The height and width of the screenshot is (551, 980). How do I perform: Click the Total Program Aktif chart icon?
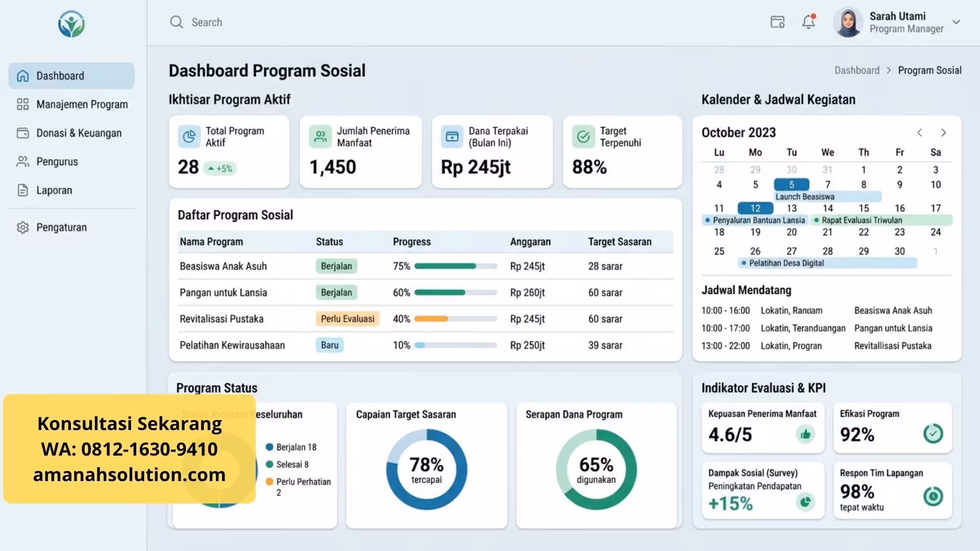click(x=189, y=137)
